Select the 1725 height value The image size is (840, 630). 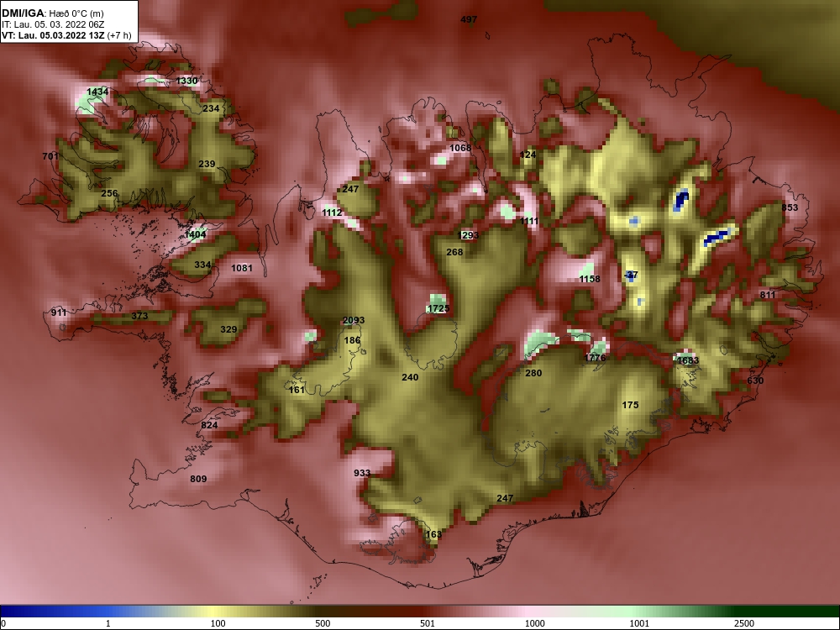(x=438, y=308)
